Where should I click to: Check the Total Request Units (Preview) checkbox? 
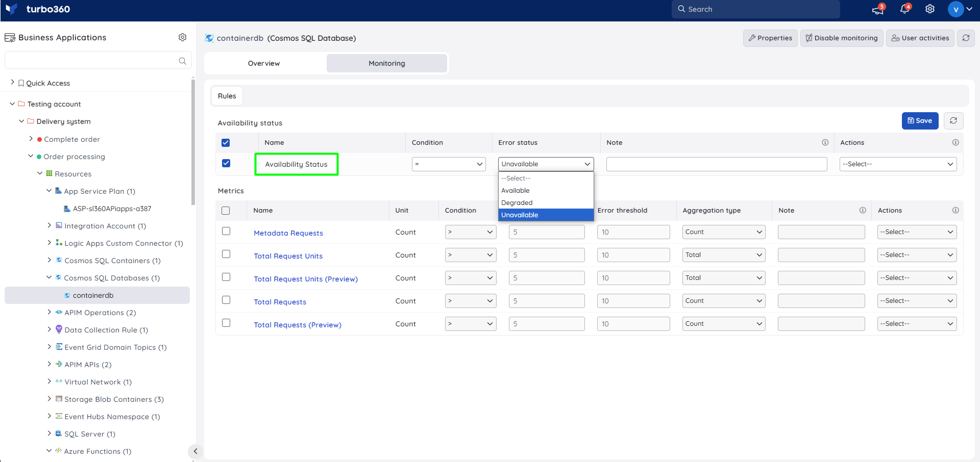[x=226, y=277]
